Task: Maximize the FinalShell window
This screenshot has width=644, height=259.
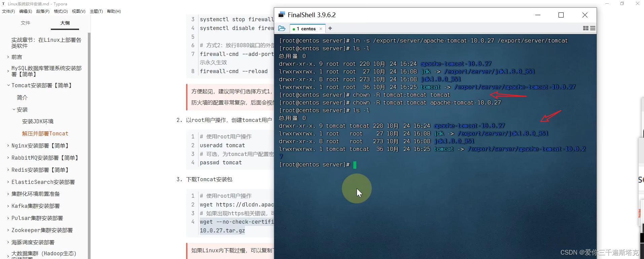Action: pos(561,15)
